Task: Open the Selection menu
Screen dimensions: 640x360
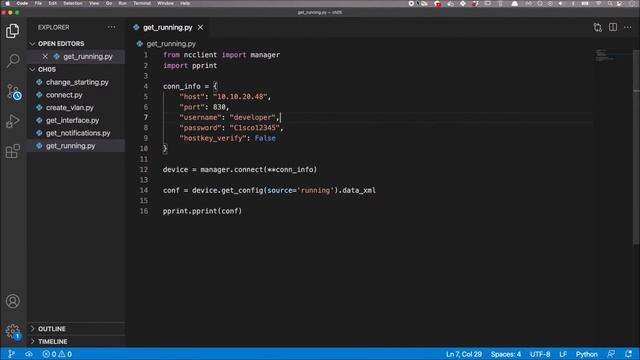Action: click(73, 3)
